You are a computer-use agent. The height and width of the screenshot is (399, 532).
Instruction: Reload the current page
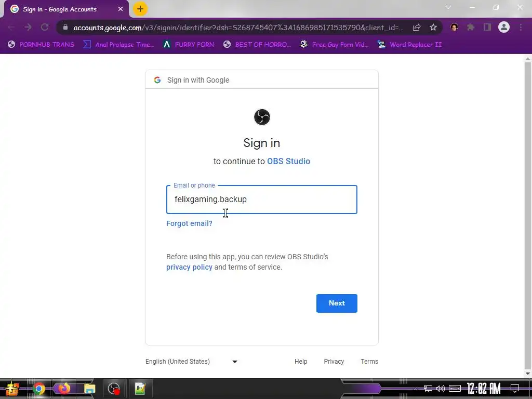(x=45, y=27)
